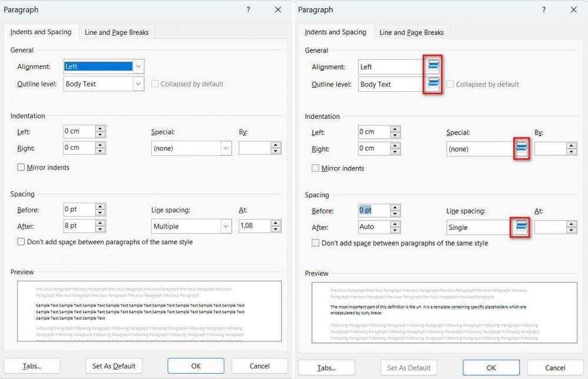Toggle Don't add space checkbox in left dialog
This screenshot has width=588, height=379.
pos(22,242)
